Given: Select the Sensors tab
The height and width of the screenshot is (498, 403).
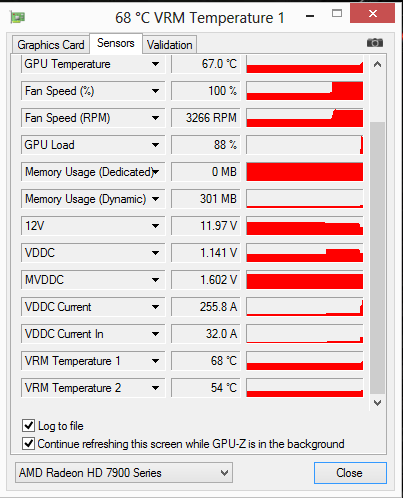Looking at the screenshot, I should click(116, 43).
